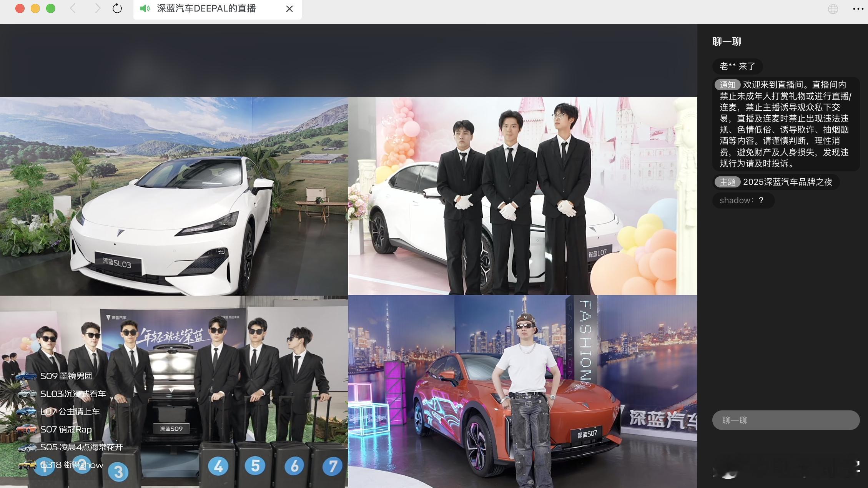Screen dimensions: 868x488
Task: Click the blue S09 car icon
Action: click(26, 376)
